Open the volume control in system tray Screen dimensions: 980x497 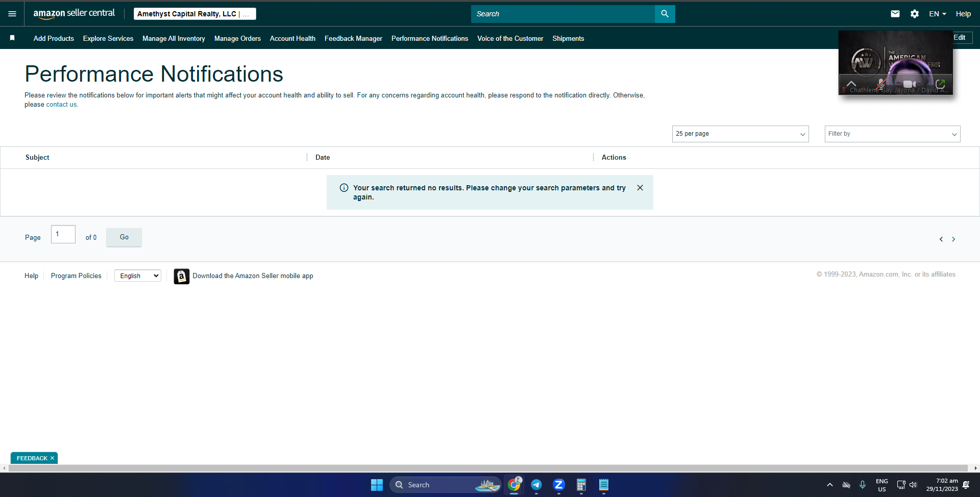point(913,485)
